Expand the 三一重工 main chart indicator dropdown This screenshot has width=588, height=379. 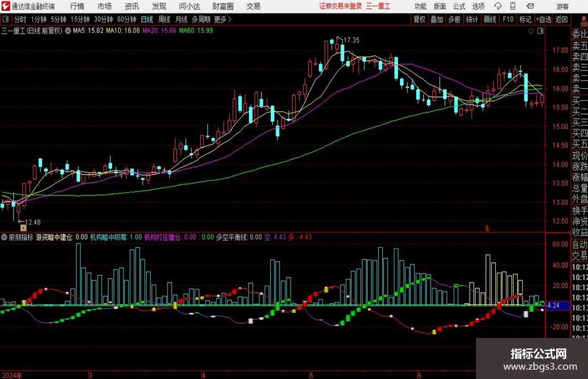point(68,30)
